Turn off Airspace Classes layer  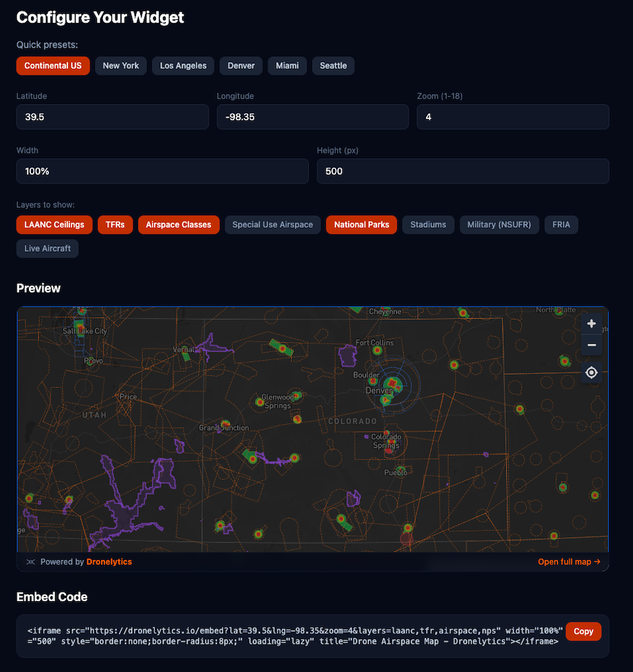[x=179, y=224]
